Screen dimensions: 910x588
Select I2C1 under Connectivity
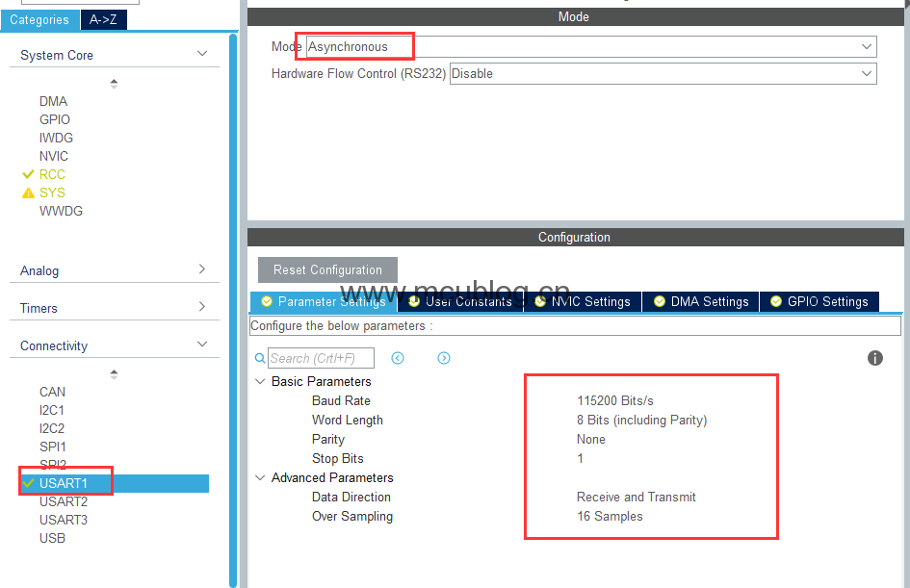[52, 410]
